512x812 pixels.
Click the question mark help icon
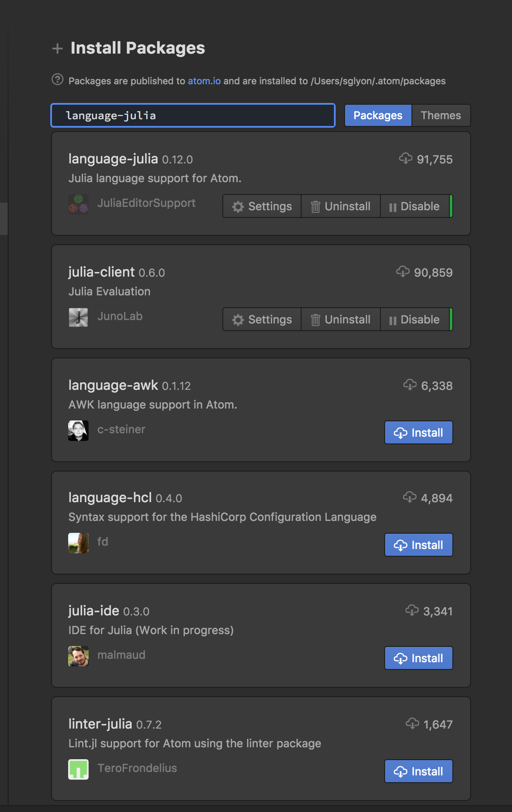click(x=57, y=80)
